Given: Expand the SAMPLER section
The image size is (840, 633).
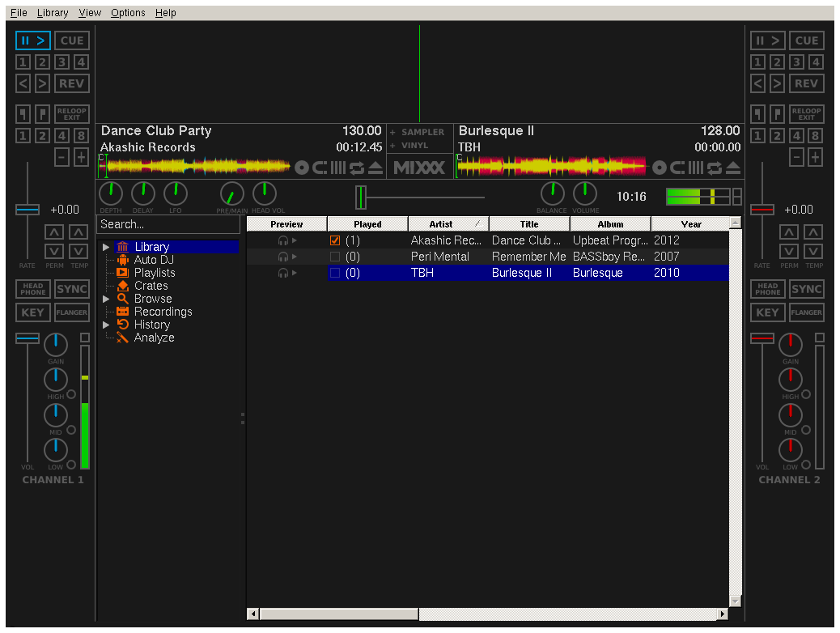Looking at the screenshot, I should (418, 132).
